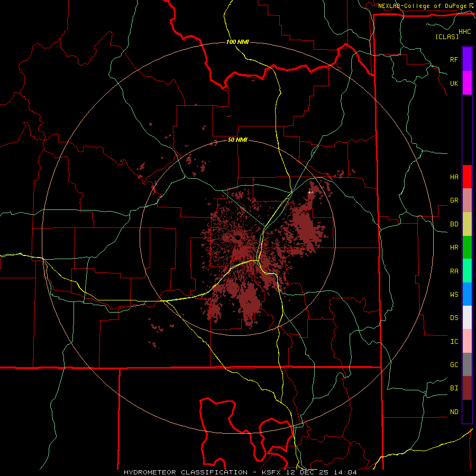Viewport: 476px width, 476px height.
Task: Click the KSFX station identifier
Action: point(271,472)
